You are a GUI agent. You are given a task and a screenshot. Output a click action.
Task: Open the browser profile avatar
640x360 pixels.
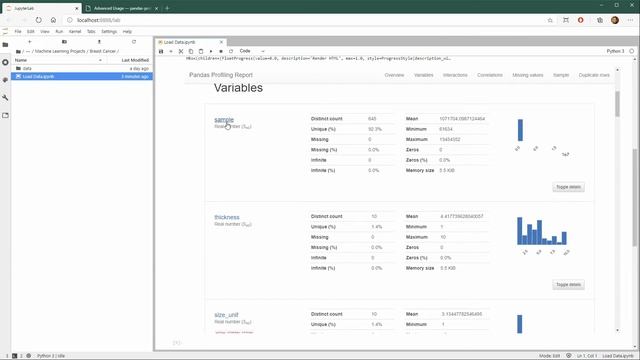pos(615,20)
